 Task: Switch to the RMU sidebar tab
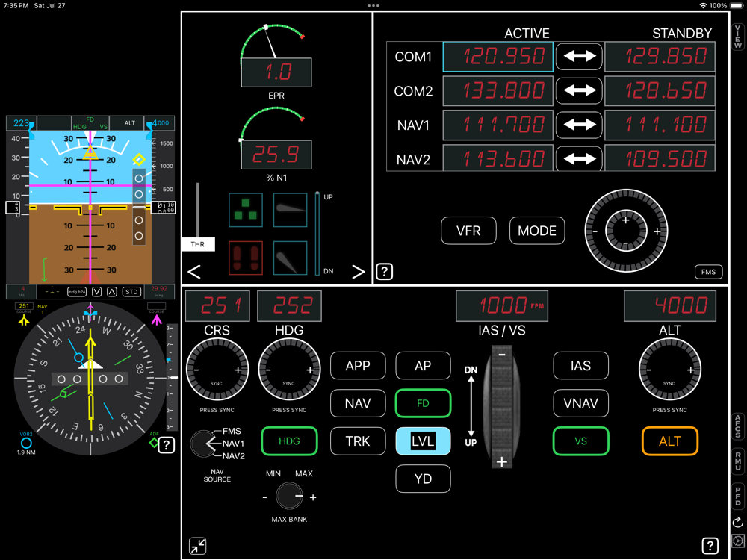coord(738,461)
